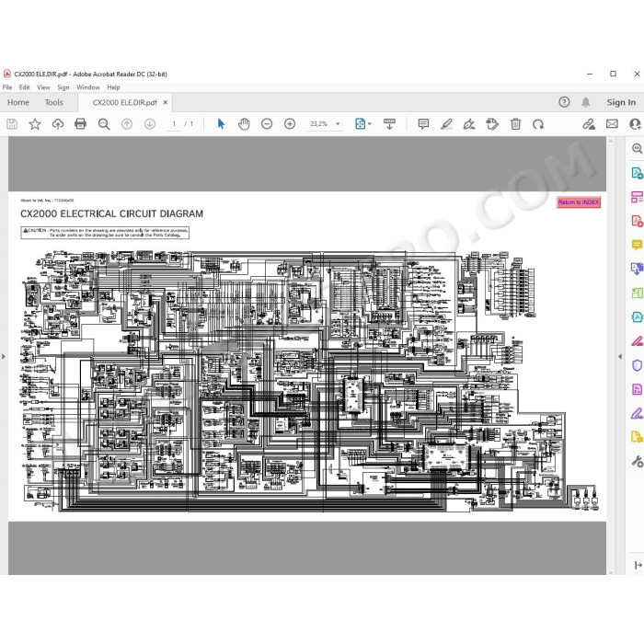644x644 pixels.
Task: Click the share link icon
Action: coord(589,123)
